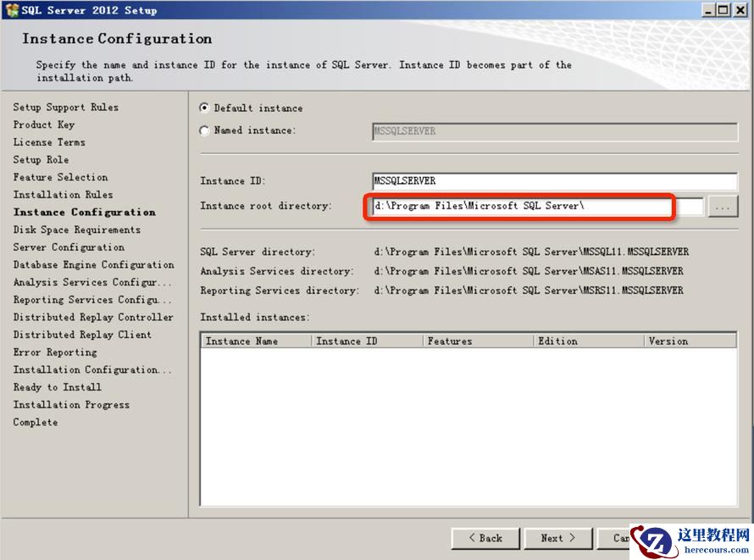
Task: Select the Setup Support Rules step
Action: click(x=66, y=108)
